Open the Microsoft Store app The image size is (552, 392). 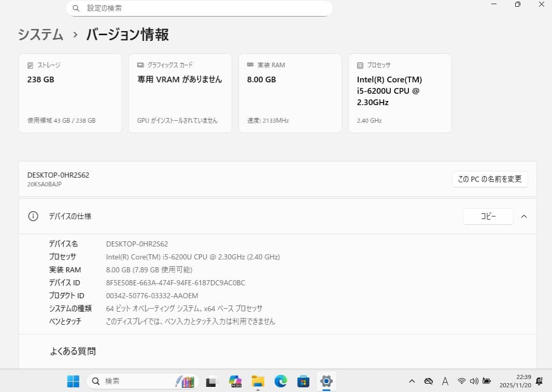[304, 381]
